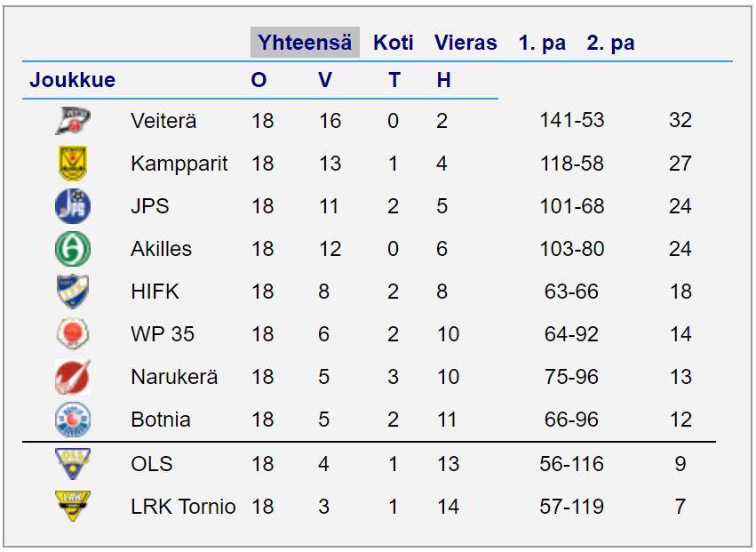The image size is (756, 552).
Task: Select the blue JPS team logo
Action: click(x=73, y=206)
